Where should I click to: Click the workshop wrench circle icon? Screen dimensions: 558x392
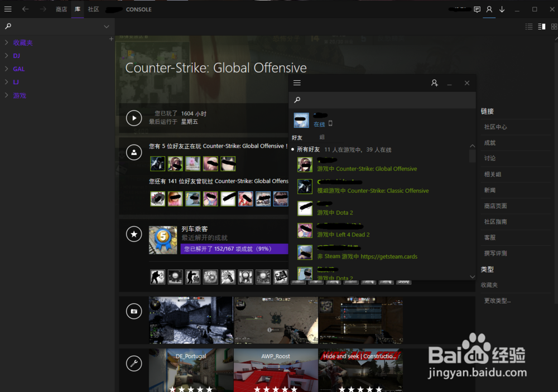click(x=134, y=363)
